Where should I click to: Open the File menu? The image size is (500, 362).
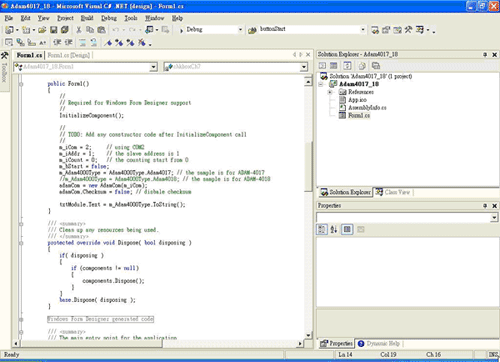tap(9, 18)
